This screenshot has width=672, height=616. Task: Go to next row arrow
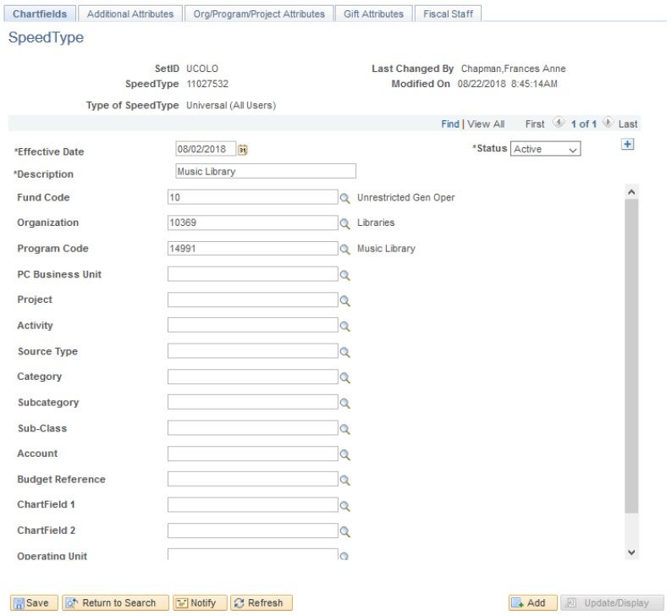tap(608, 123)
